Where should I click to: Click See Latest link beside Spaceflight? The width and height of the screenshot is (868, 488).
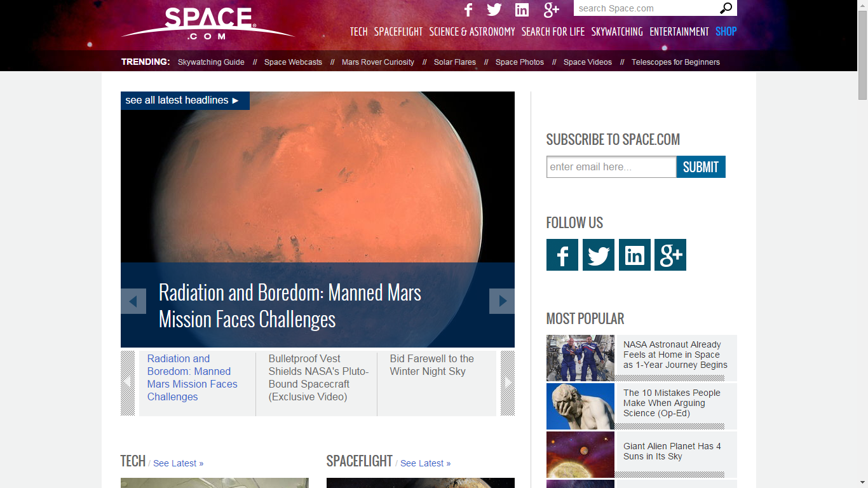point(426,463)
